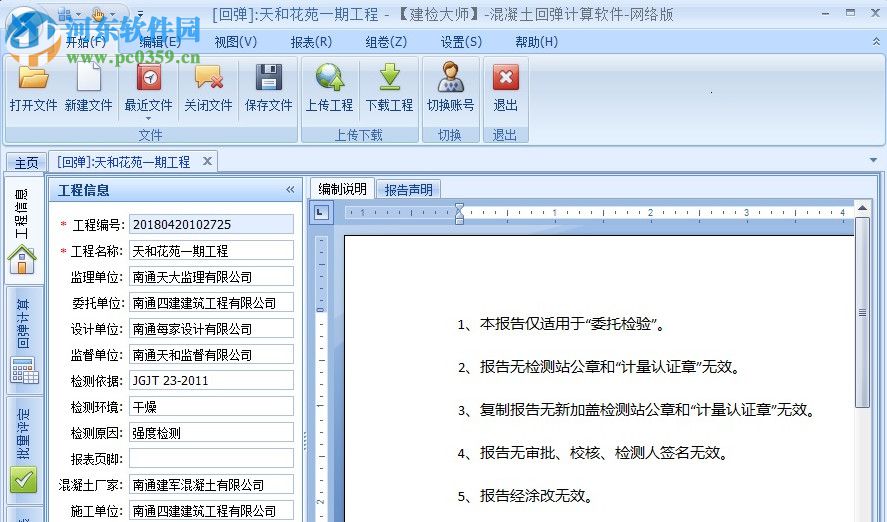Click the 监理单位 input field
This screenshot has width=887, height=522.
[x=212, y=277]
